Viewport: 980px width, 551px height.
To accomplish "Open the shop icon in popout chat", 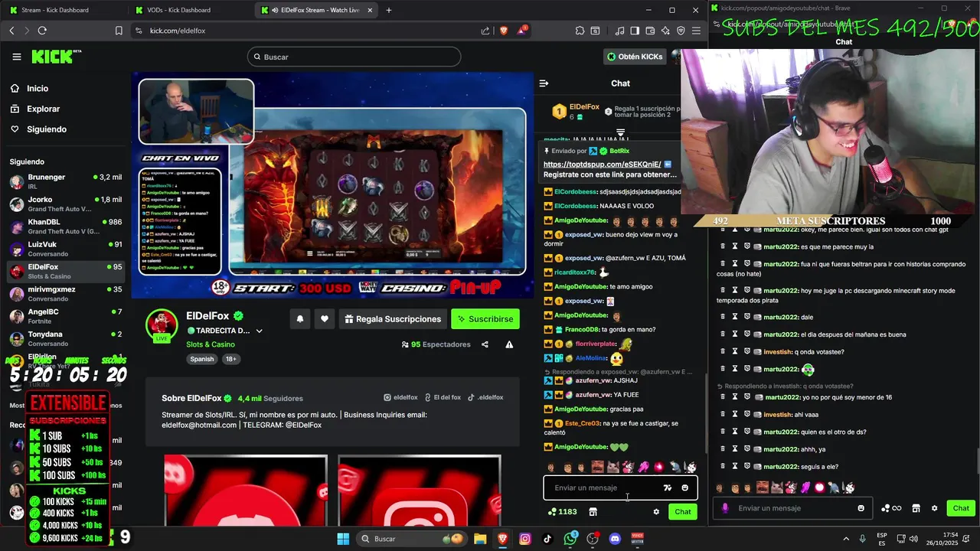I will 916,508.
